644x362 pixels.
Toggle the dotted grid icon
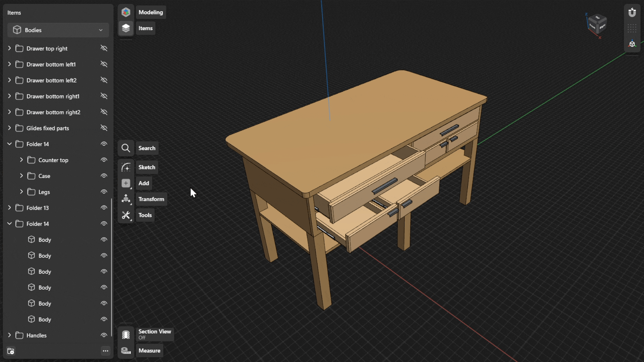point(632,28)
